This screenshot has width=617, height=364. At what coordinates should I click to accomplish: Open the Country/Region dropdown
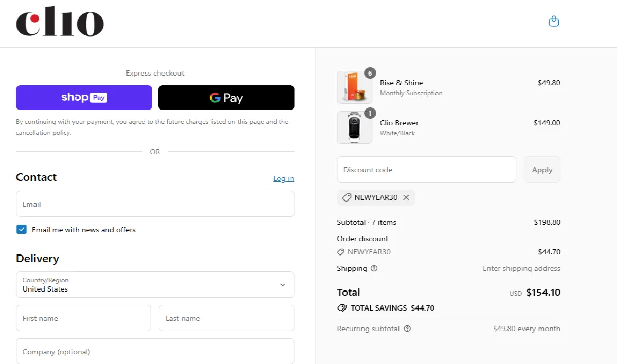155,284
